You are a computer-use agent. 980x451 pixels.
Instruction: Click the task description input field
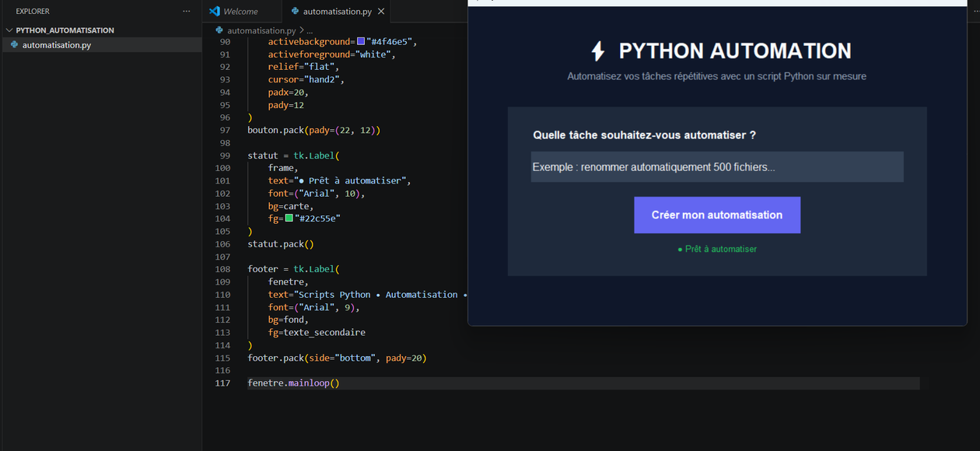(717, 167)
